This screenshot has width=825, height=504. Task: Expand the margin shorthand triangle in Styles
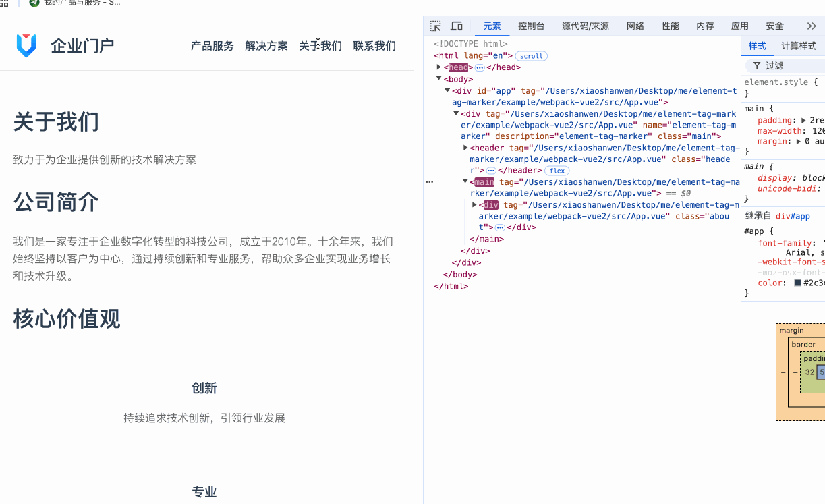[799, 141]
